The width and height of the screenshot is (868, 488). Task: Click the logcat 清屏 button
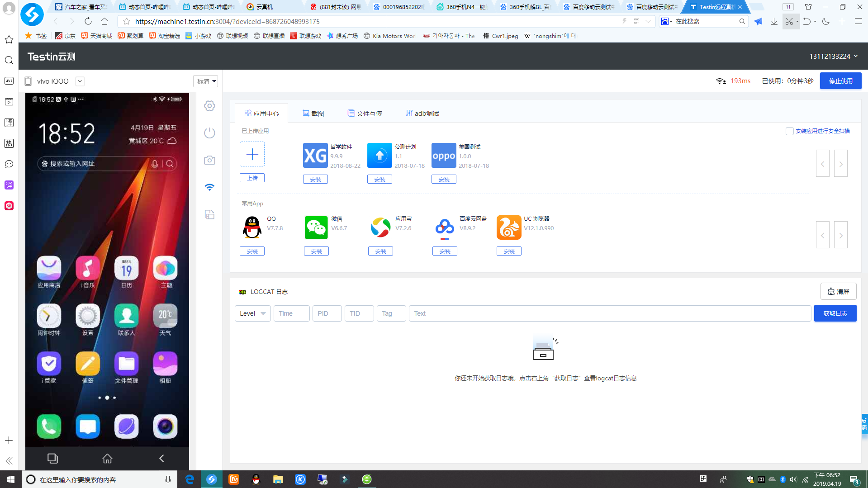(x=838, y=291)
